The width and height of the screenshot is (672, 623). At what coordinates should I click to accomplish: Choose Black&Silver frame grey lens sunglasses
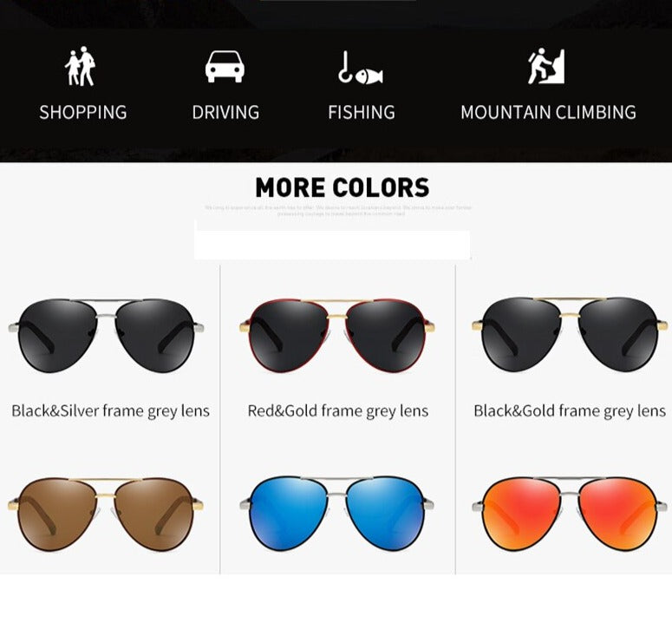point(106,335)
